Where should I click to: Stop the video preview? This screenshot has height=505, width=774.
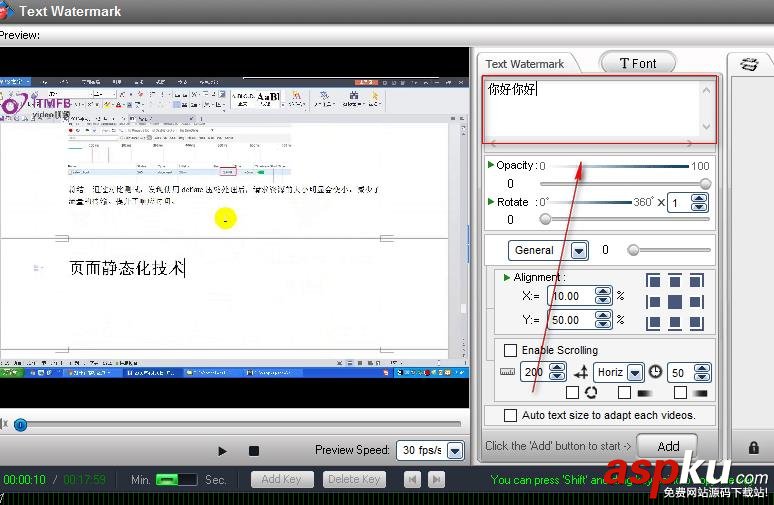[x=254, y=451]
